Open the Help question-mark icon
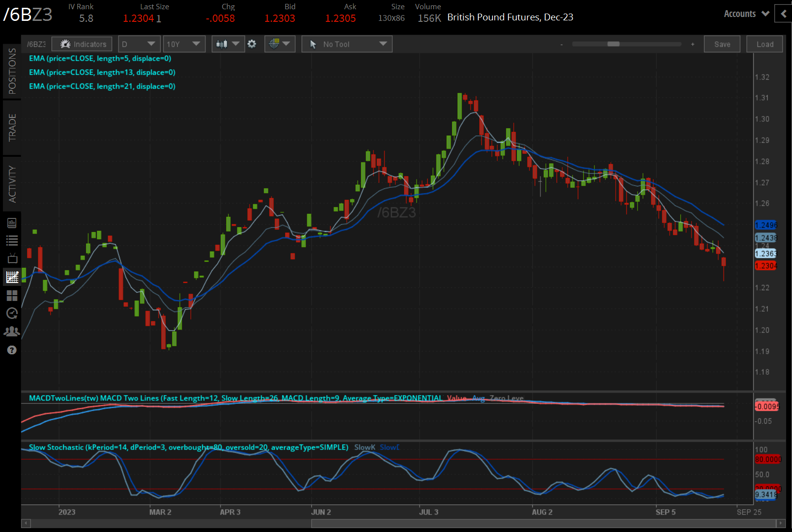 pos(12,349)
